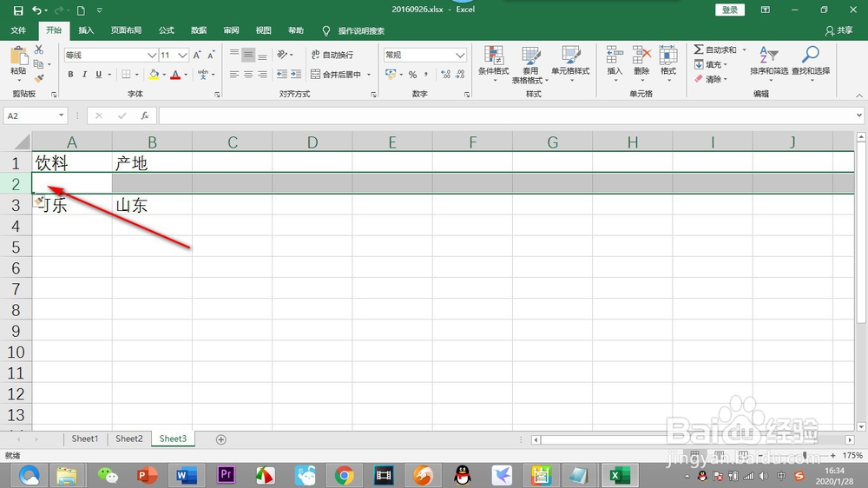This screenshot has width=868, height=488.
Task: Apply cell borders icon
Action: pos(126,74)
